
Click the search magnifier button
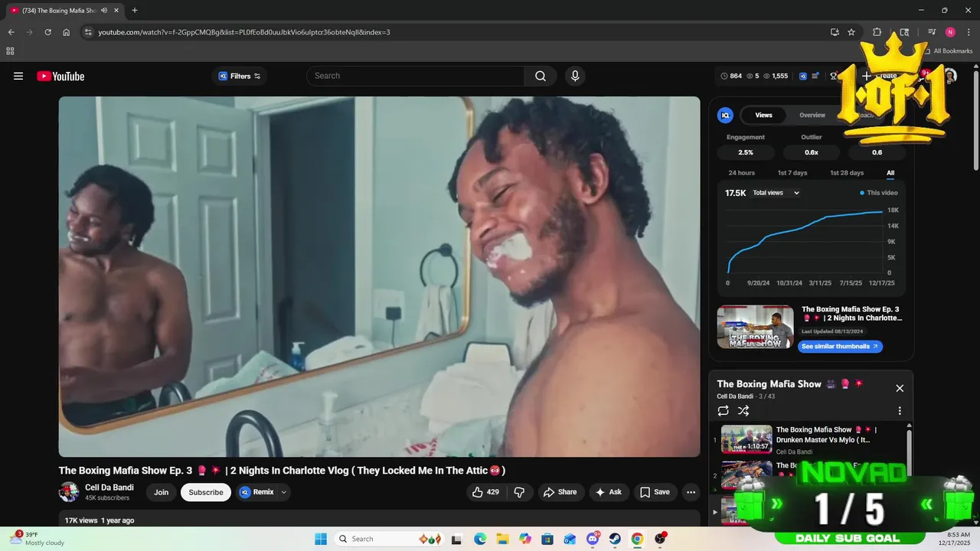point(541,76)
